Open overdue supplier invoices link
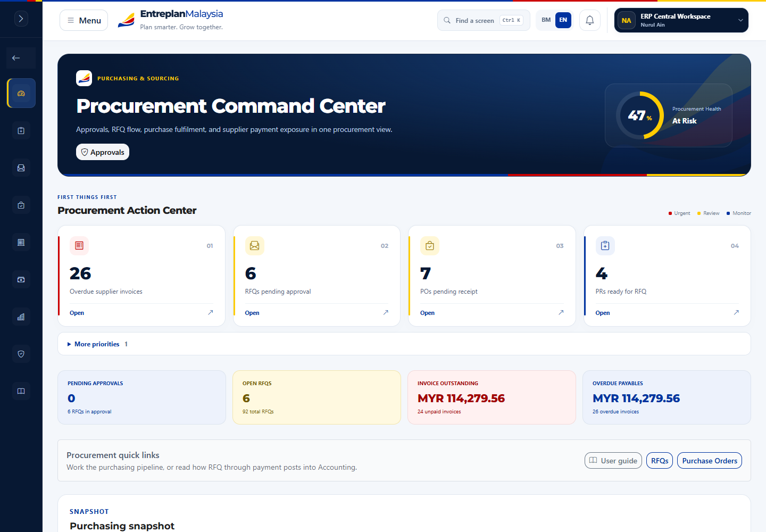The width and height of the screenshot is (766, 532). point(77,313)
